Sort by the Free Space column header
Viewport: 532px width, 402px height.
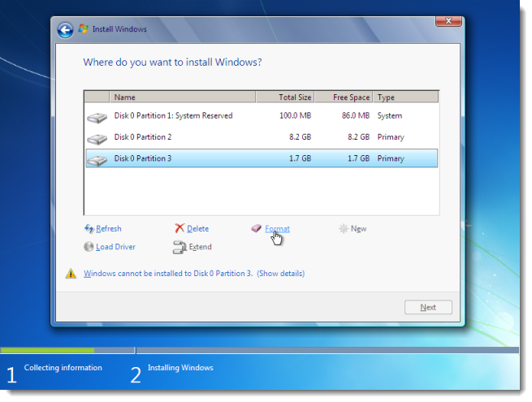(344, 97)
